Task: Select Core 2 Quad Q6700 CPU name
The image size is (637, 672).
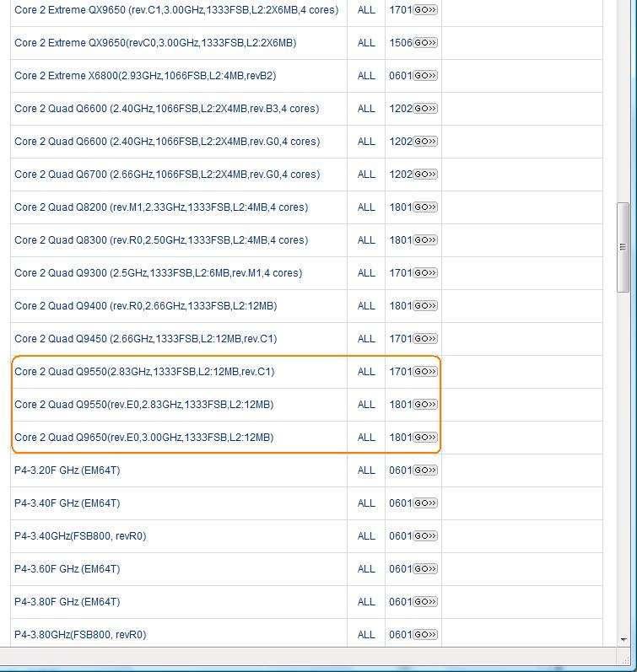Action: 167,175
